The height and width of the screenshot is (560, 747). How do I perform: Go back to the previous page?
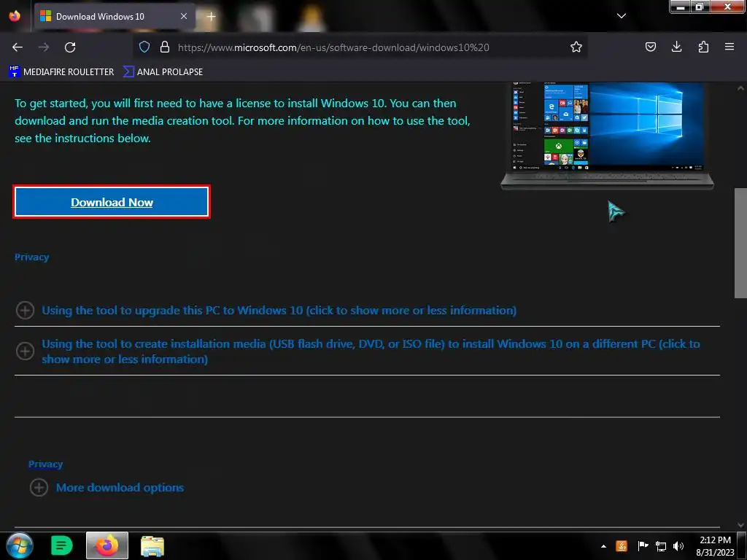coord(18,47)
